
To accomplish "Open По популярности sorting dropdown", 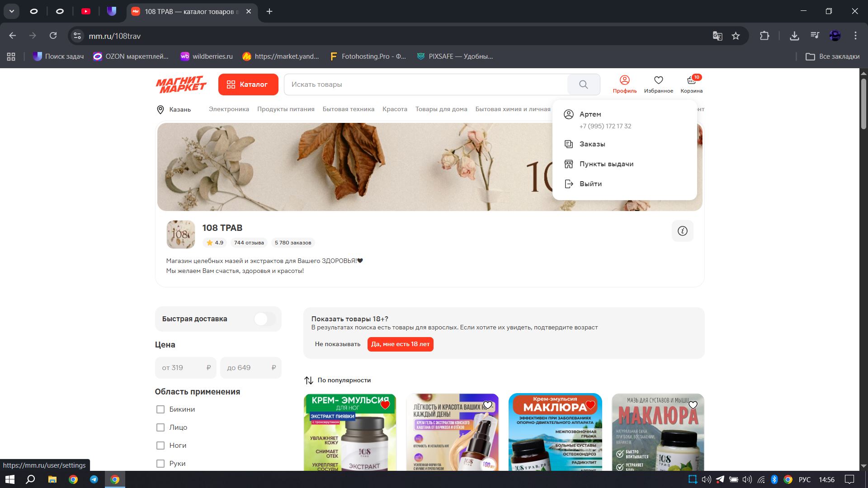I will click(x=338, y=380).
